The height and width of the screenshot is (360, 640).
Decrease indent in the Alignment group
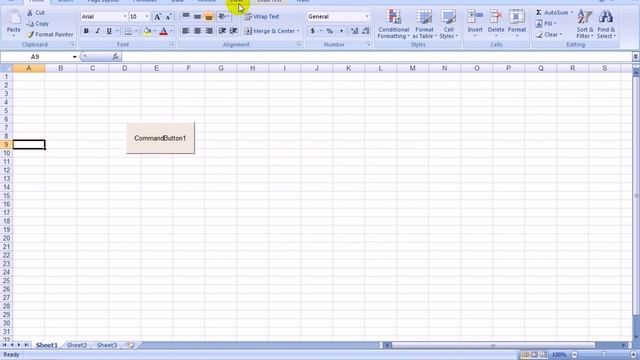222,31
